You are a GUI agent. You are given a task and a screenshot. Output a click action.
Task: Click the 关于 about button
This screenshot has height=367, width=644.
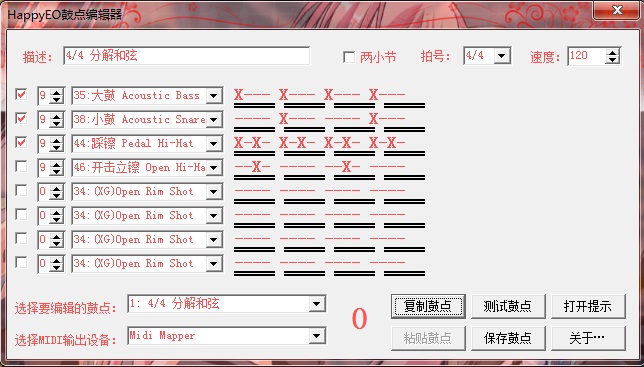click(588, 338)
